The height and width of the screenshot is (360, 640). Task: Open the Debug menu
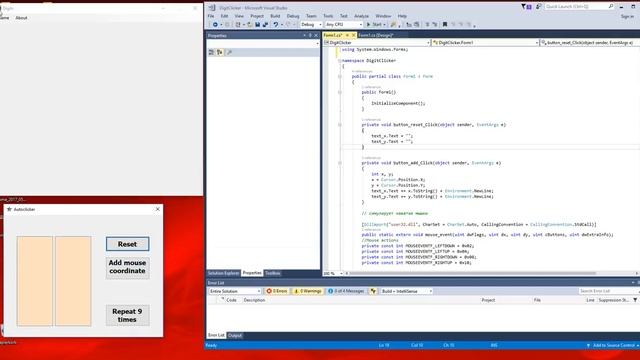[293, 16]
